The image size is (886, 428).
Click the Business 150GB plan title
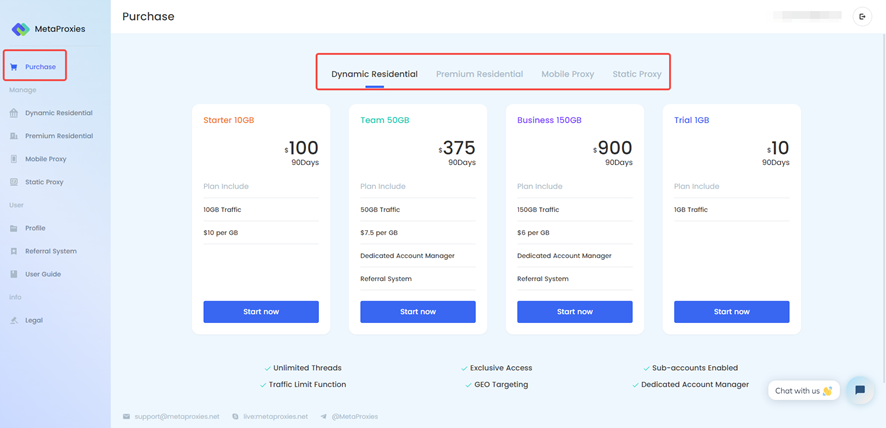pyautogui.click(x=549, y=120)
